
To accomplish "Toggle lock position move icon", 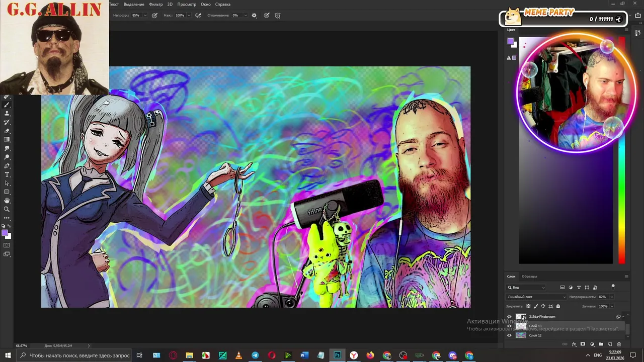I will [x=543, y=306].
